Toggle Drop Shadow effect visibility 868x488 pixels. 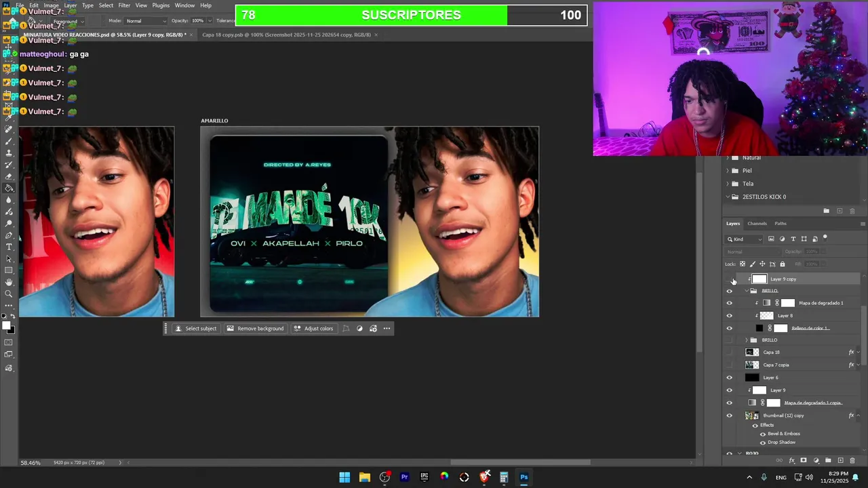(x=763, y=443)
